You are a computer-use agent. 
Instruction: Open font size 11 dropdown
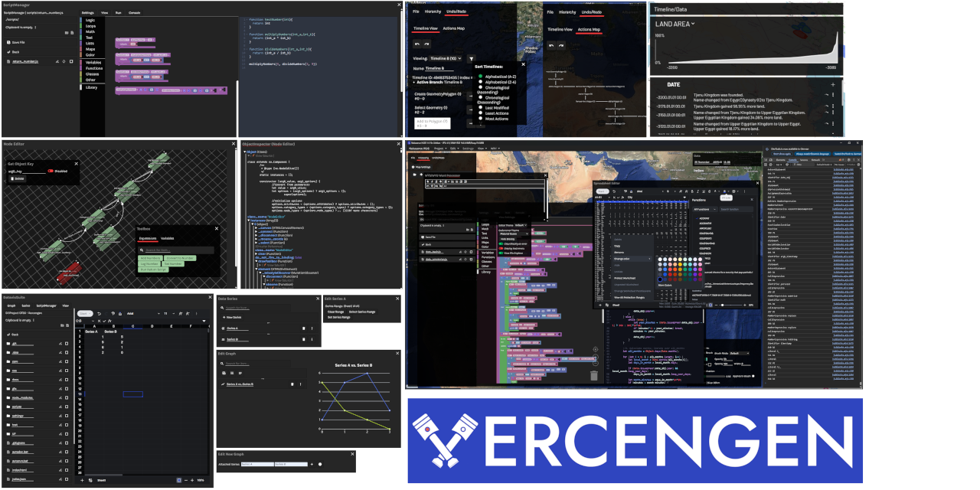coord(172,314)
